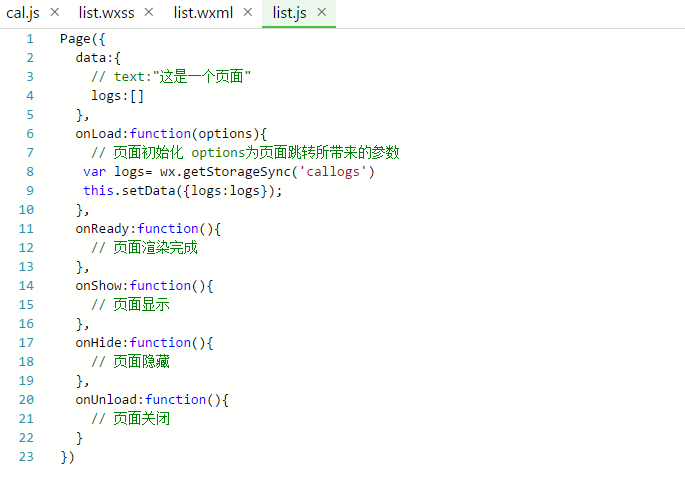Click line number 23 in gutter

pos(26,456)
